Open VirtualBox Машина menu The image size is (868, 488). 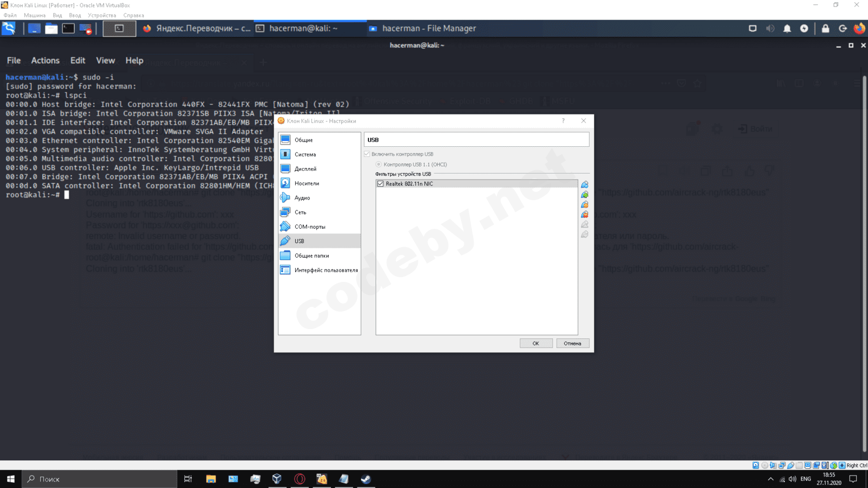[35, 15]
